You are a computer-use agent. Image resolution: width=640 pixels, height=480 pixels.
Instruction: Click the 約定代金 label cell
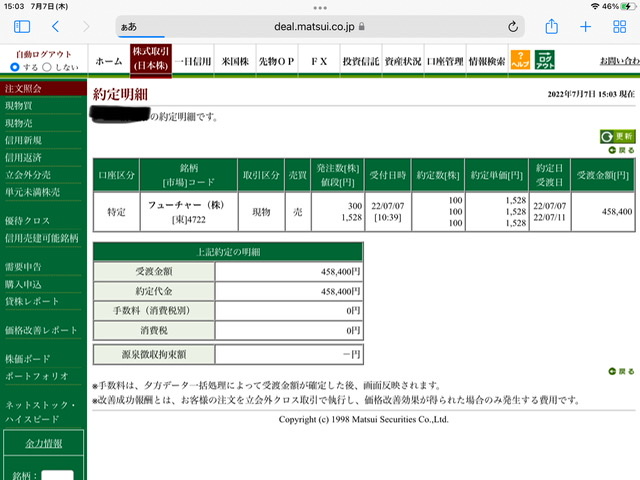point(154,291)
